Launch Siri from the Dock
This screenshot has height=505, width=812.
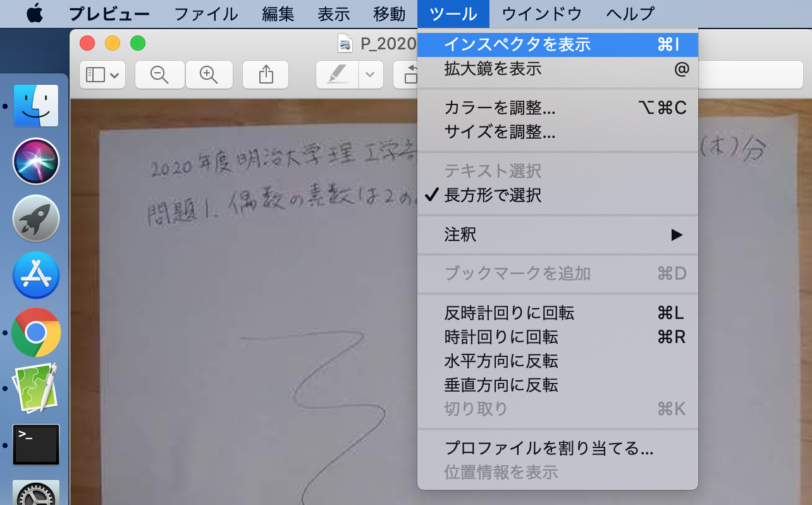tap(36, 161)
